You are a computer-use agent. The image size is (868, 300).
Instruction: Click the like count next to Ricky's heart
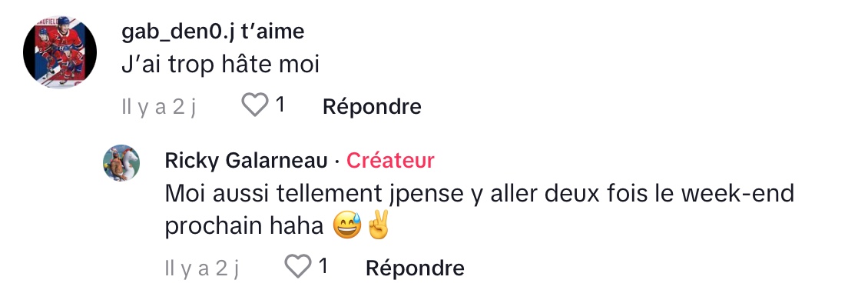(x=323, y=267)
